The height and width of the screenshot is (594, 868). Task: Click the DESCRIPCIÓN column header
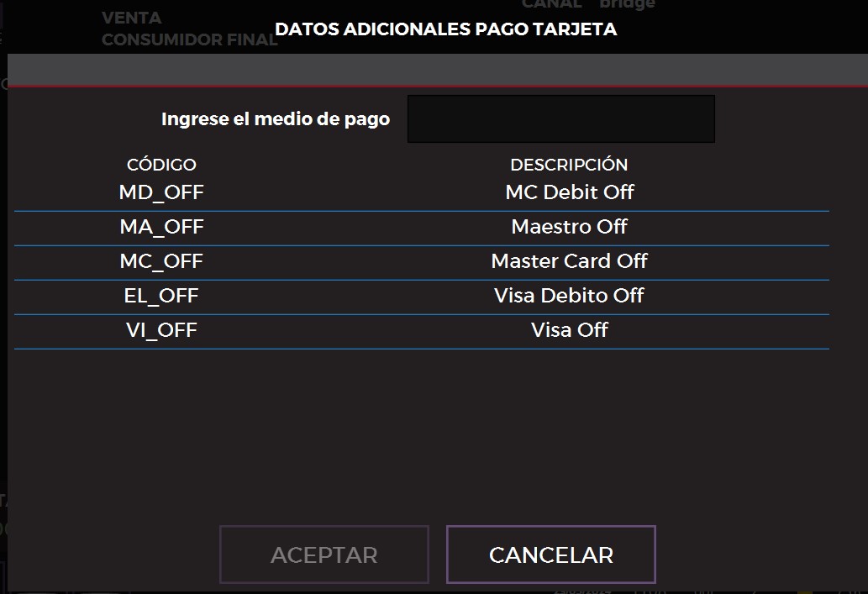569,165
